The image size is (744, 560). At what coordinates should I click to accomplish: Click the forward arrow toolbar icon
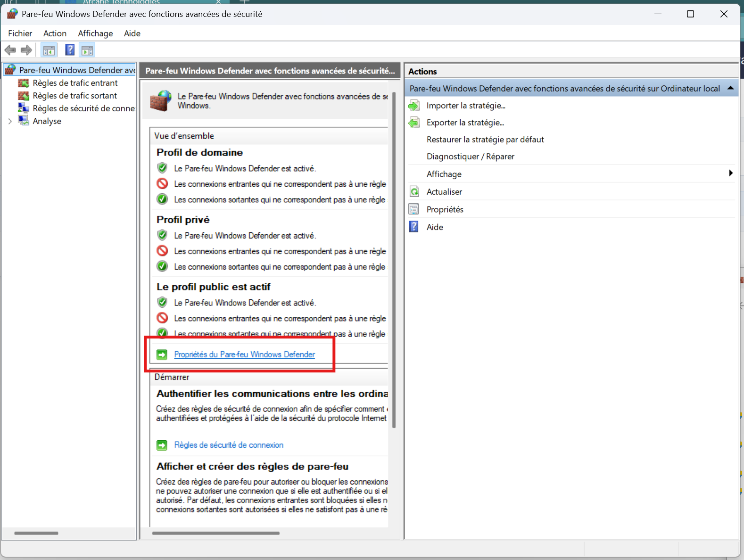click(26, 50)
